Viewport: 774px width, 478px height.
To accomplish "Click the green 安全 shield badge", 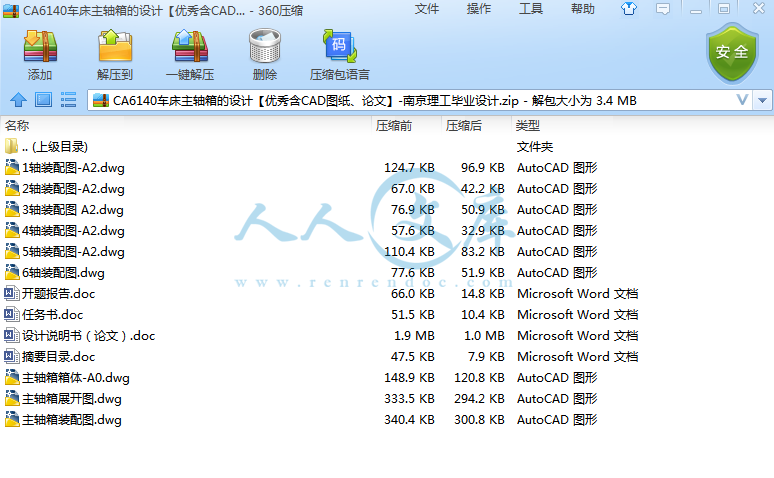I will click(x=732, y=53).
